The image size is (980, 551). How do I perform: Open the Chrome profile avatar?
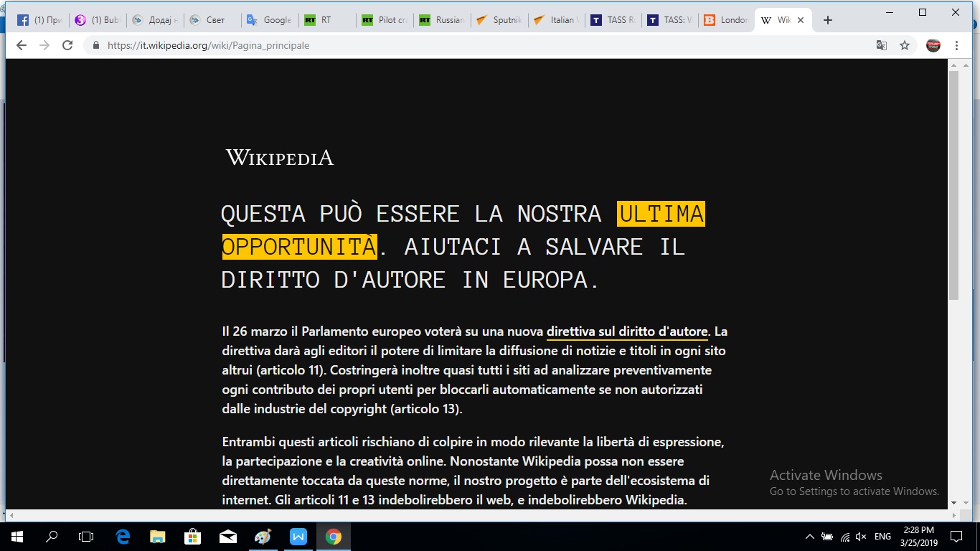(x=933, y=45)
